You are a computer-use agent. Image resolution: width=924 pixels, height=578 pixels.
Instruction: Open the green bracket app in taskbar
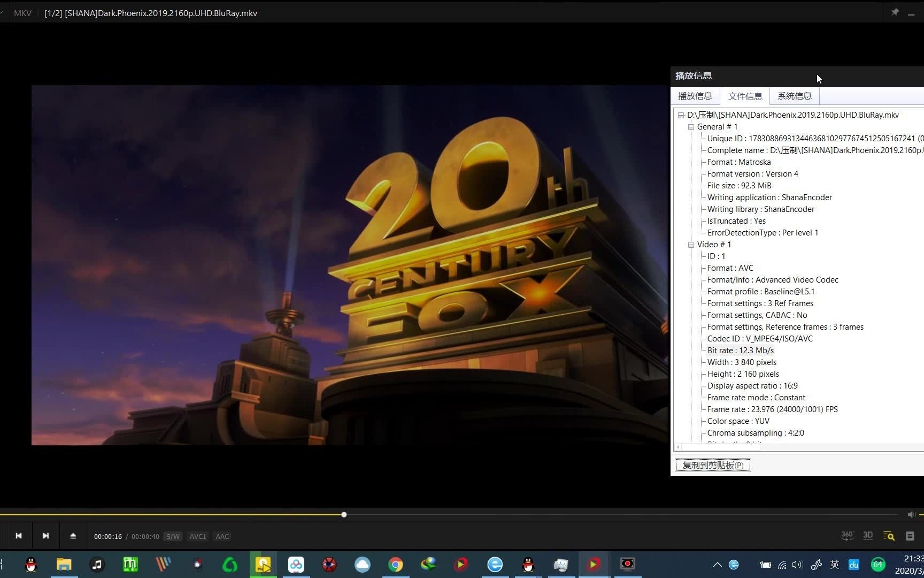click(x=130, y=565)
